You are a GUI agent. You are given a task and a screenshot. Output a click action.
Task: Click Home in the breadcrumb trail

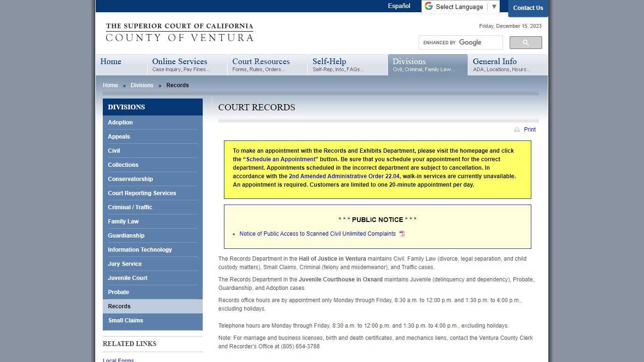click(x=110, y=85)
